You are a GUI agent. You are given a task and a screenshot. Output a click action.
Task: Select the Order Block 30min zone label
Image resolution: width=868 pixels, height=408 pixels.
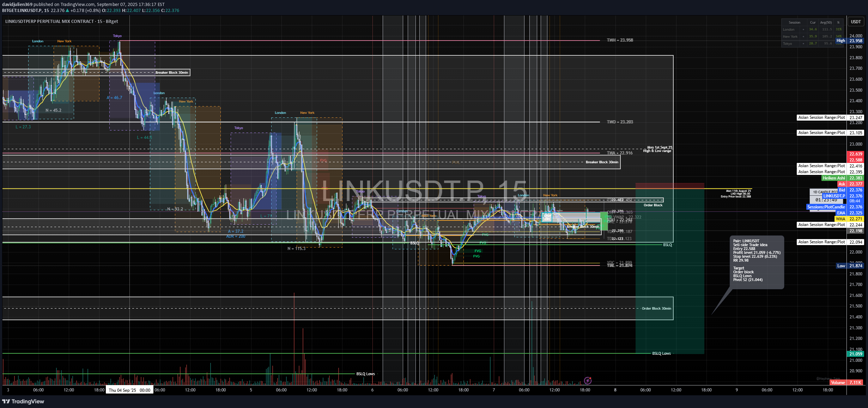pyautogui.click(x=656, y=309)
